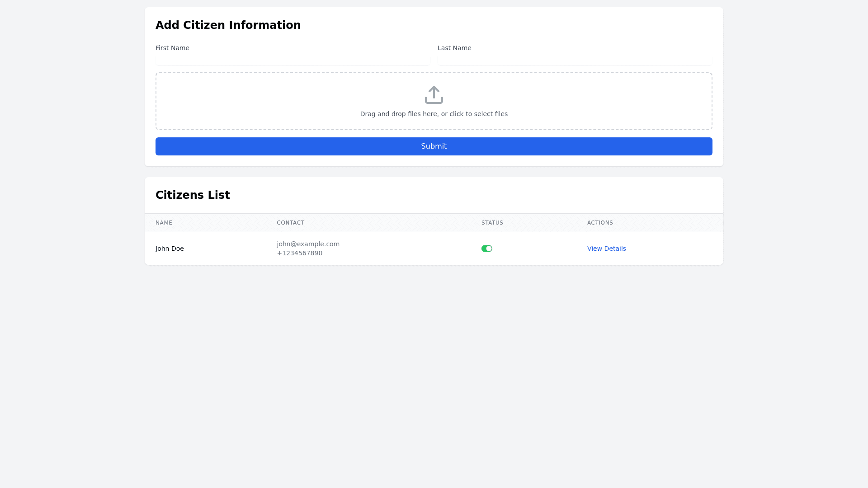The width and height of the screenshot is (868, 488).
Task: Click the john@example.com email address
Action: pos(308,244)
